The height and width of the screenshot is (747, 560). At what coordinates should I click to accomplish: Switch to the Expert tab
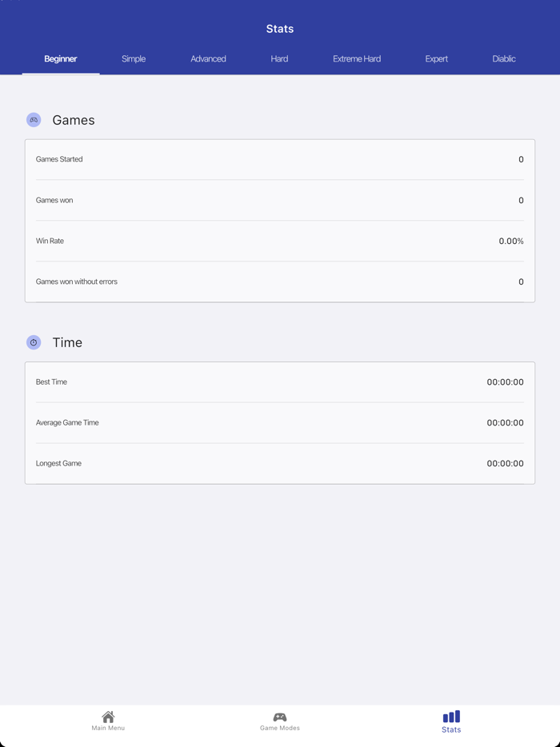436,58
